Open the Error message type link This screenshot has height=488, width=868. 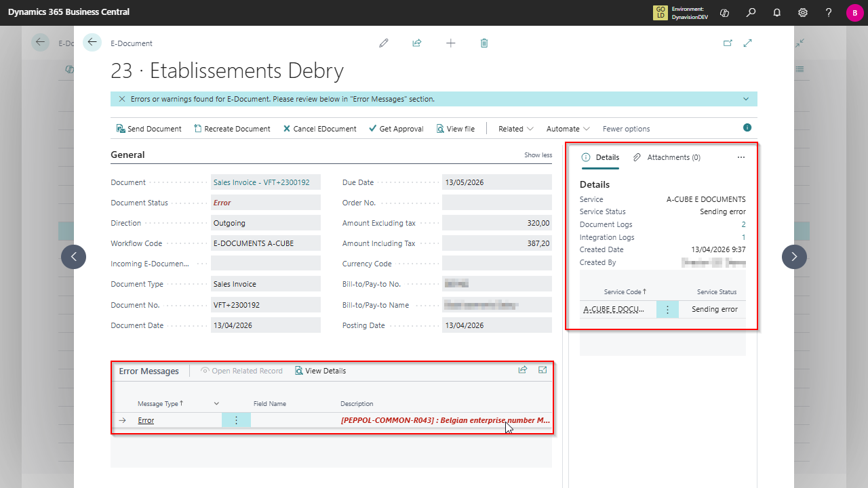coord(146,420)
